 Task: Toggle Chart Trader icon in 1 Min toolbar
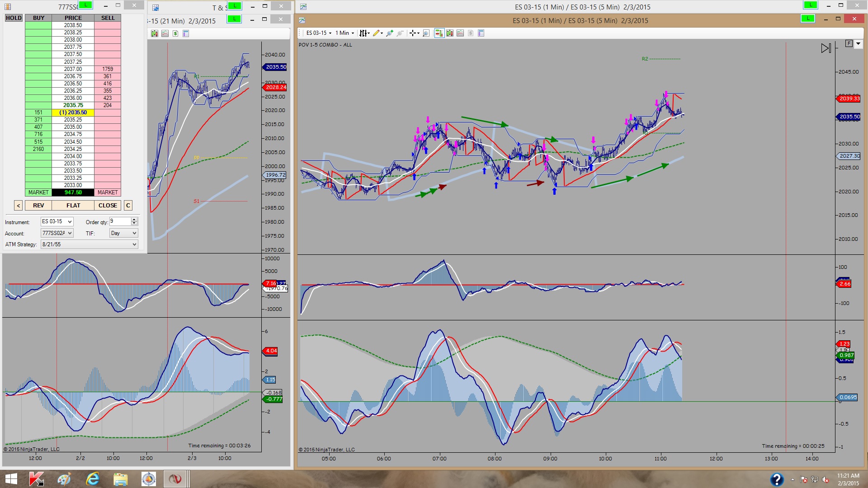[439, 33]
